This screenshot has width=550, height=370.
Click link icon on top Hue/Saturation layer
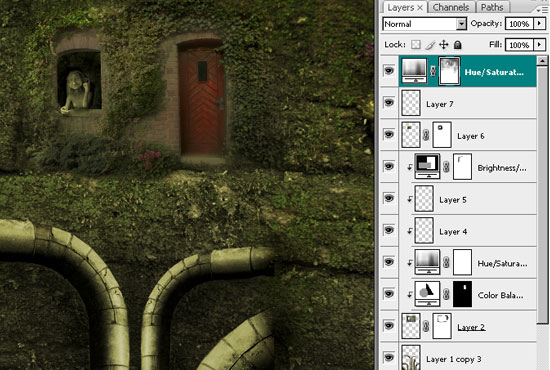pyautogui.click(x=433, y=71)
